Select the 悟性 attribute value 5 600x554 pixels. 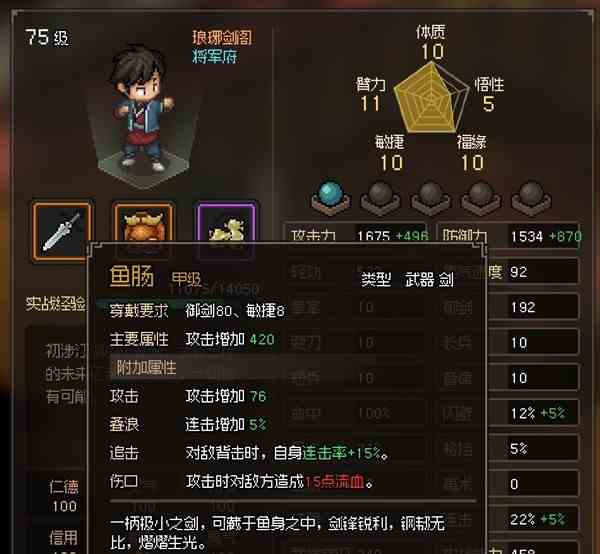(488, 104)
